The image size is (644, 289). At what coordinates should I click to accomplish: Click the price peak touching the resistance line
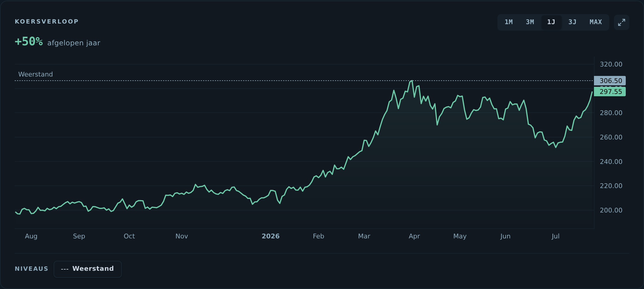(x=412, y=81)
